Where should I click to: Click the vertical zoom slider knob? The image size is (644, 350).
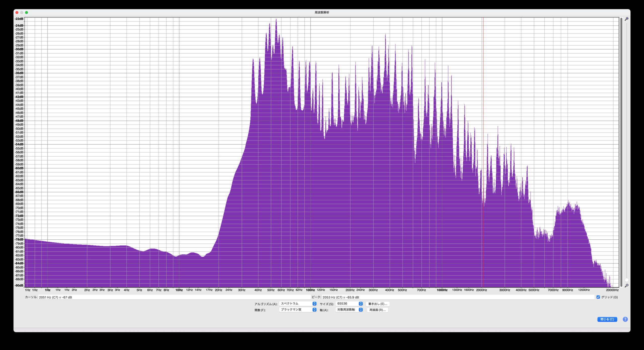tap(627, 280)
